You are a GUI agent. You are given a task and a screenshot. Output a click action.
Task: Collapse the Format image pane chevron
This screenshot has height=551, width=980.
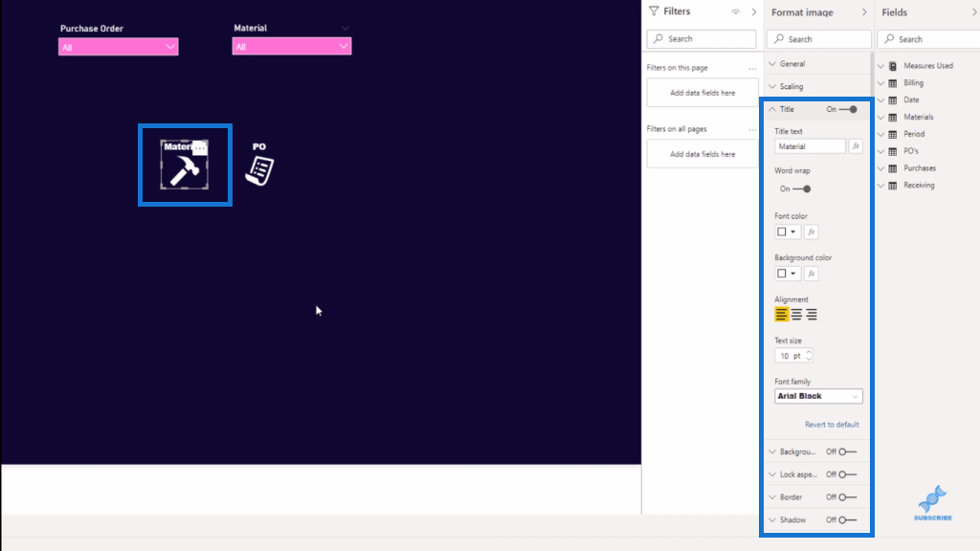[x=864, y=11]
